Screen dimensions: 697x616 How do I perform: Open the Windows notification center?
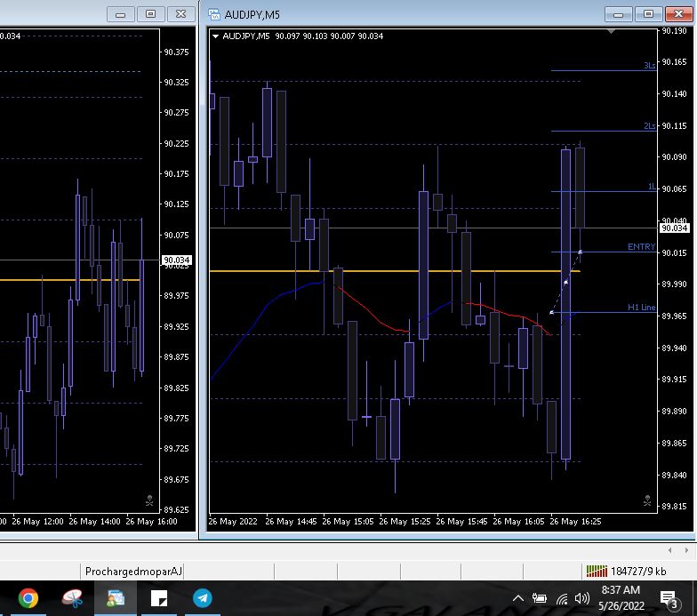[669, 598]
